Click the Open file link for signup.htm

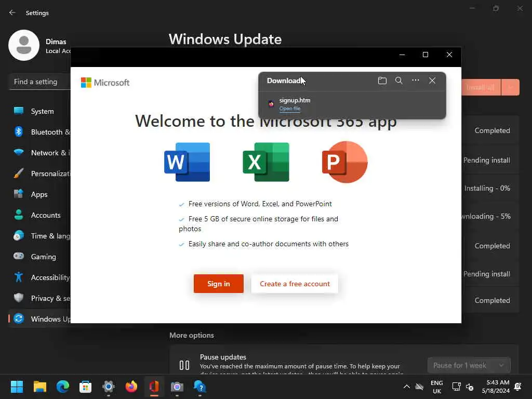(x=290, y=109)
